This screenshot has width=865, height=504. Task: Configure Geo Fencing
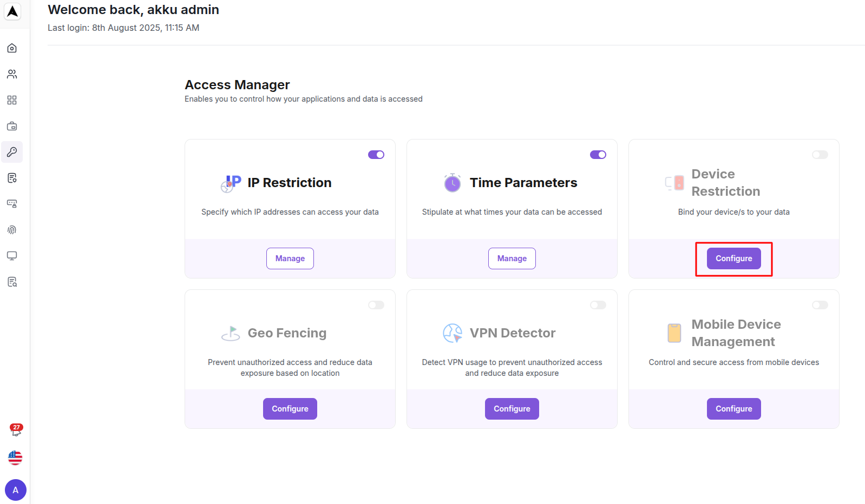click(x=290, y=409)
